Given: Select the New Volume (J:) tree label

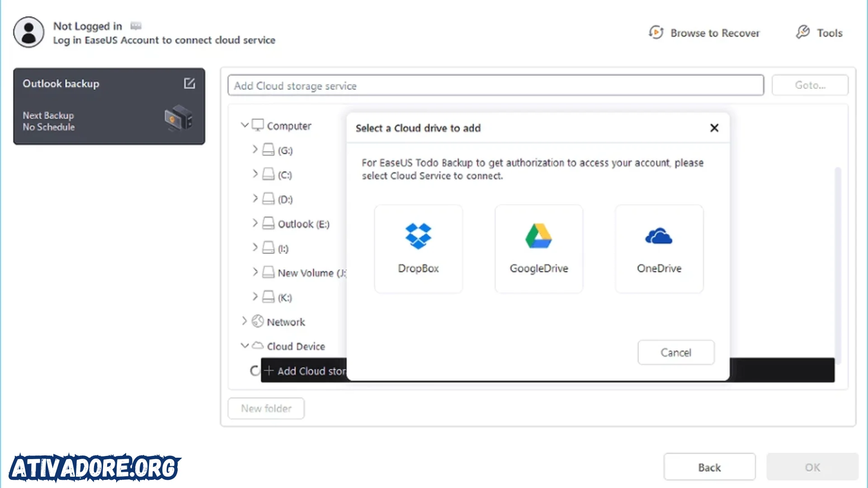Looking at the screenshot, I should coord(312,273).
